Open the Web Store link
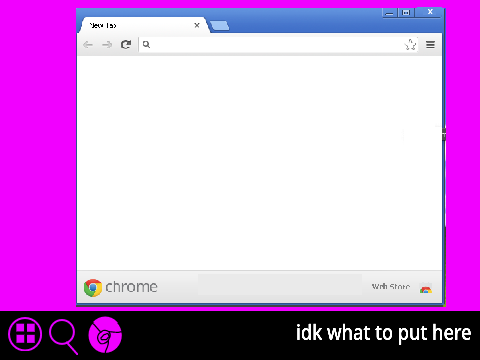 [391, 286]
